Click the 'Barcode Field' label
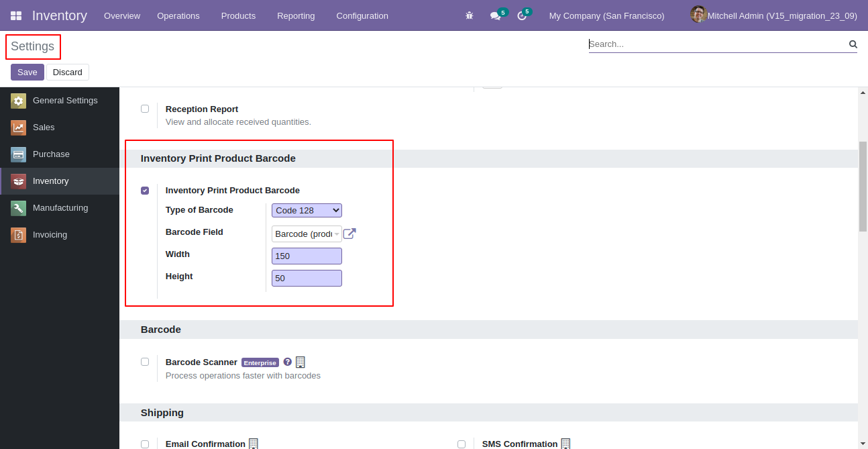The width and height of the screenshot is (868, 449). [x=195, y=232]
